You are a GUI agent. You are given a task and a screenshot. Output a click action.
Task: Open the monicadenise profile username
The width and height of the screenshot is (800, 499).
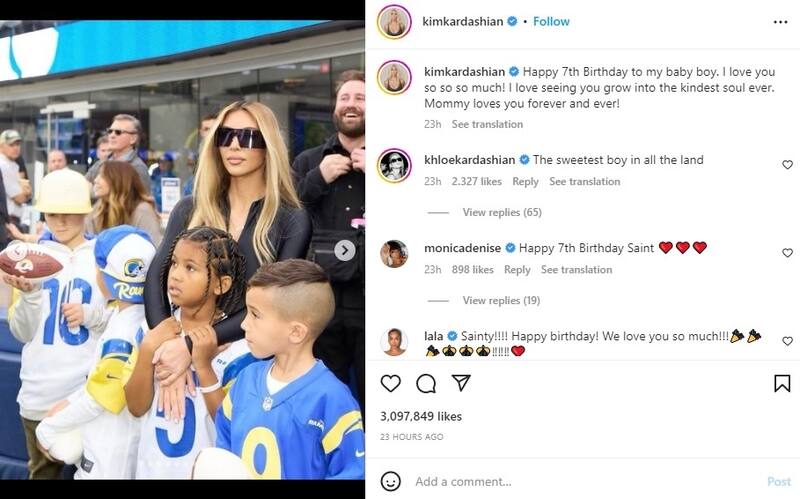click(x=462, y=248)
